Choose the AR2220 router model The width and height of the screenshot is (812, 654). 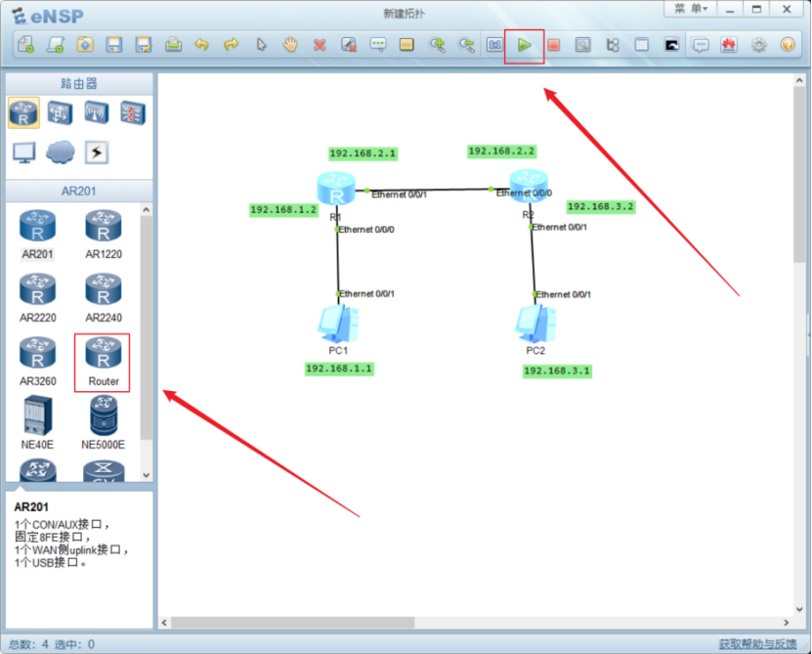coord(37,298)
